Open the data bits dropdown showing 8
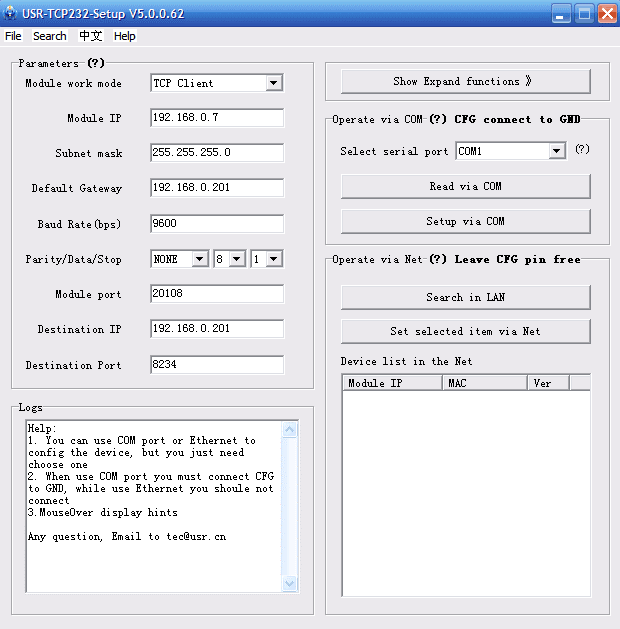The height and width of the screenshot is (629, 620). 236,259
